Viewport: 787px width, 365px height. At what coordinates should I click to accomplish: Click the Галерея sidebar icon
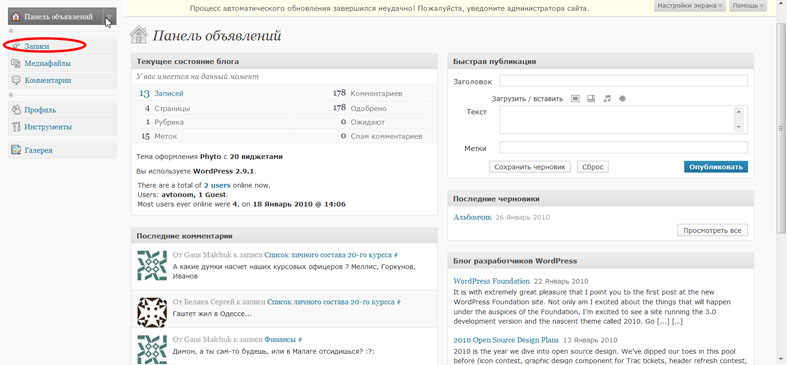[x=16, y=150]
